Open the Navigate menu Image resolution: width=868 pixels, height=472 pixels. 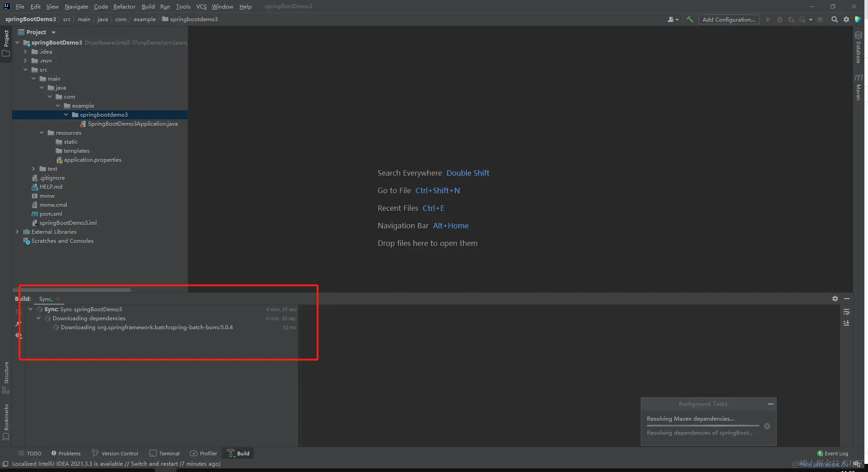click(76, 6)
